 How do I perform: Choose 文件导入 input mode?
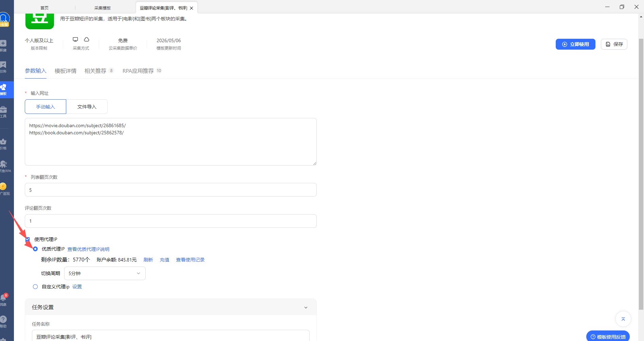87,107
